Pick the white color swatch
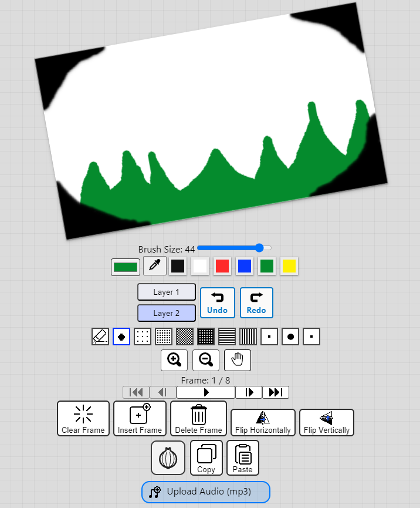 click(x=200, y=266)
